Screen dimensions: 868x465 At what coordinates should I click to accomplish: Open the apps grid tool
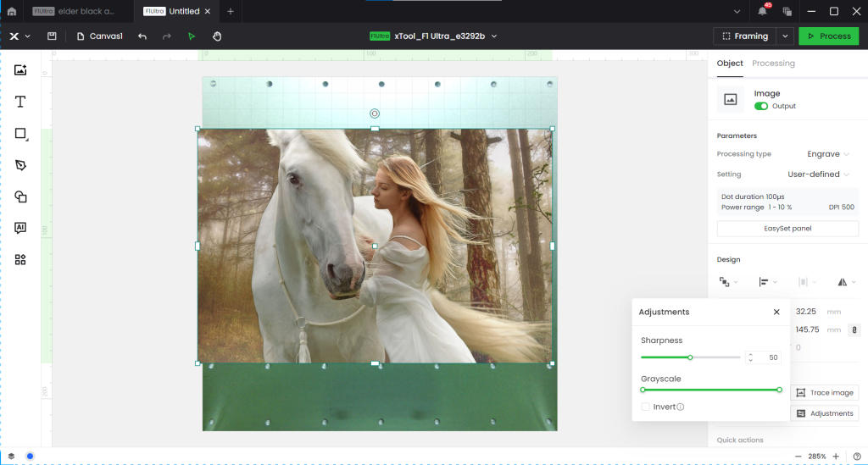(x=20, y=259)
